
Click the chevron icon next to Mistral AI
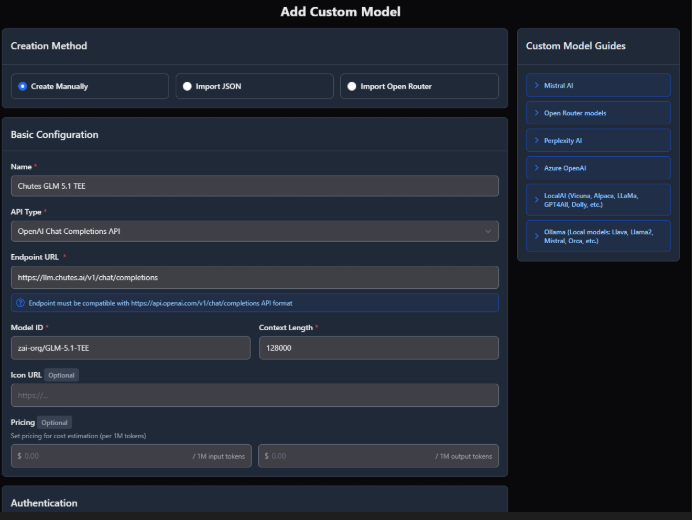(x=537, y=85)
